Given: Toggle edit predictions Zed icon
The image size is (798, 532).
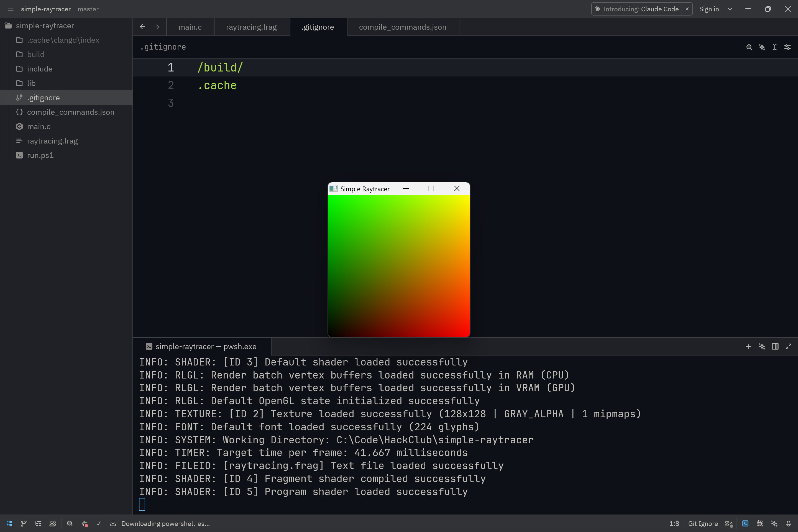Looking at the screenshot, I should coord(729,523).
